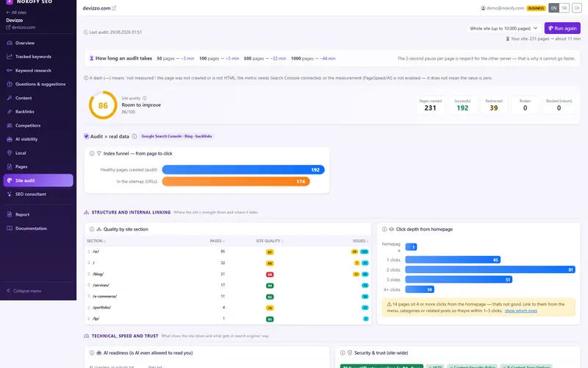Viewport: 588px width, 368px height.
Task: Click the Audit × real data icon
Action: pyautogui.click(x=86, y=136)
